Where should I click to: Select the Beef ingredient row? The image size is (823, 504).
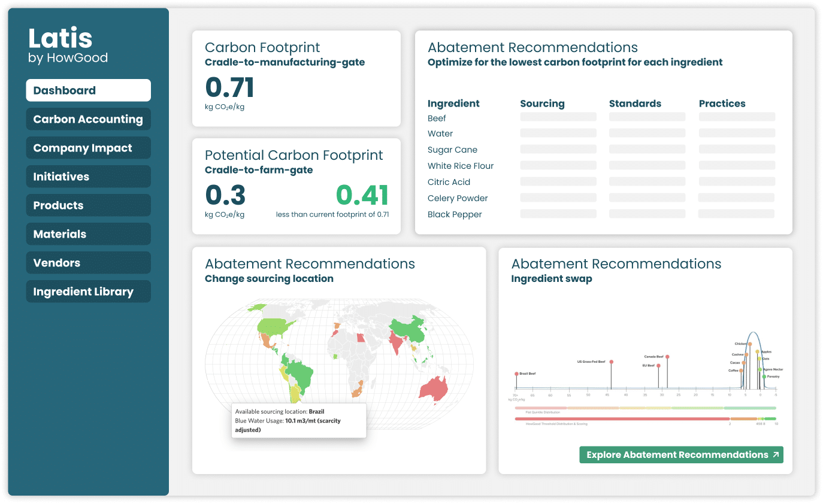point(437,118)
